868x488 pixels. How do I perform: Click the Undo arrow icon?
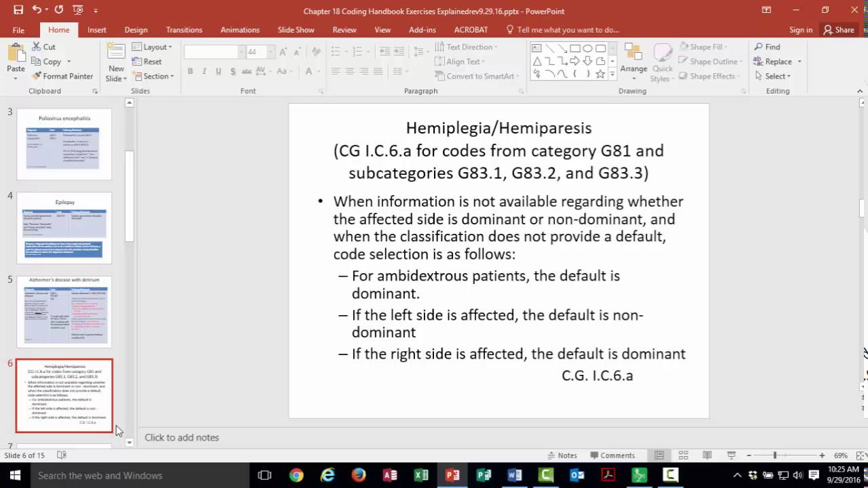38,10
